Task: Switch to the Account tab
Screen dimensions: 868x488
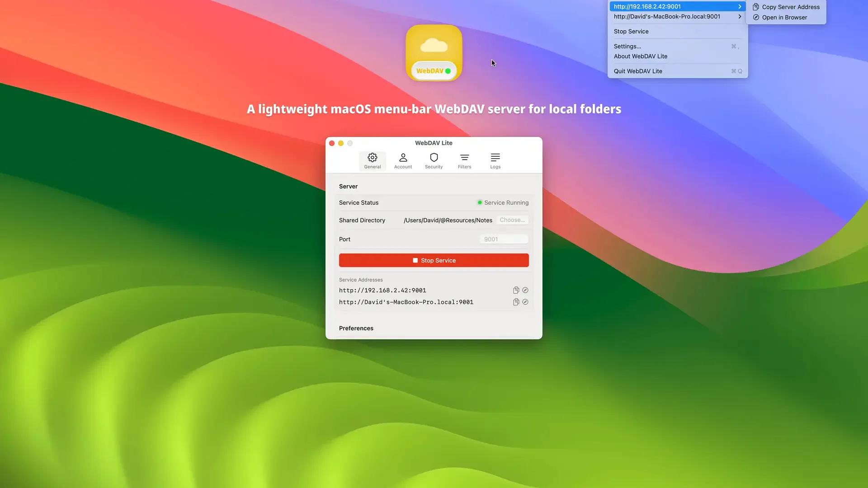Action: point(403,161)
